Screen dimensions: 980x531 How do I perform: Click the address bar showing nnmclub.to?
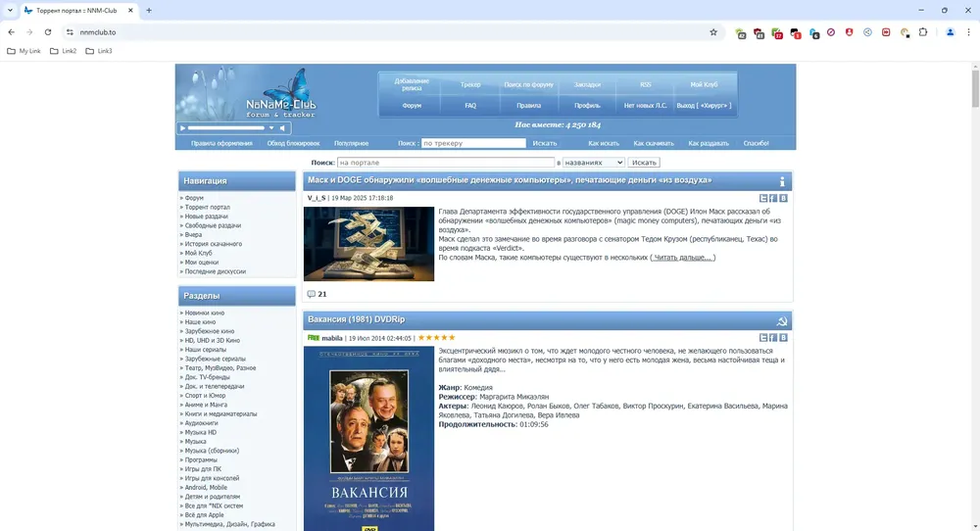pyautogui.click(x=394, y=32)
